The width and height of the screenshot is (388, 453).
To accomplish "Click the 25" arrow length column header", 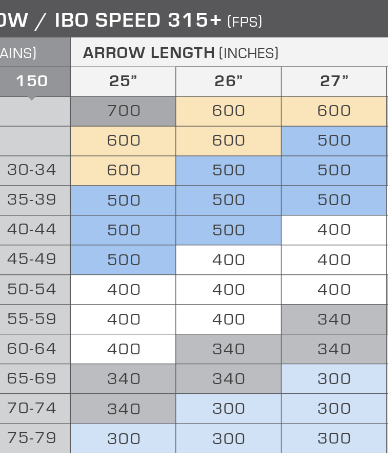I will point(123,81).
